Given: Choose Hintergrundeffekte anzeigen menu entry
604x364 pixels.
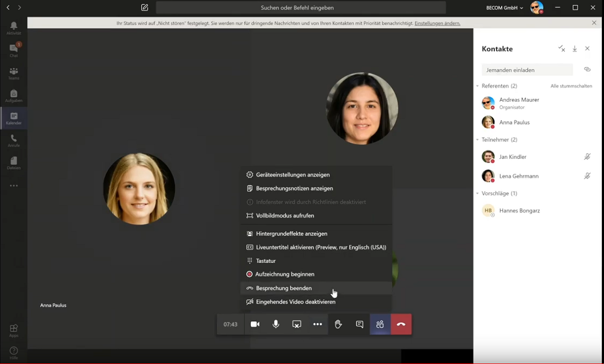Looking at the screenshot, I should pyautogui.click(x=291, y=234).
